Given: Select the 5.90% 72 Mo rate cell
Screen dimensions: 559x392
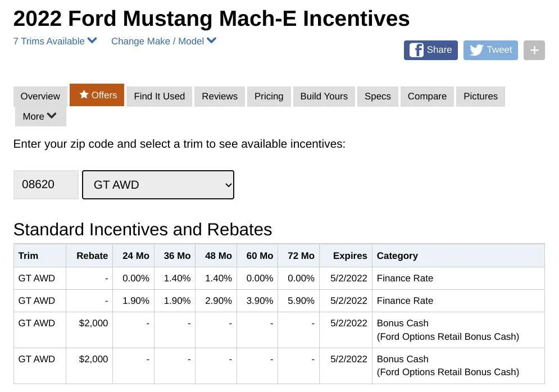Looking at the screenshot, I should [x=299, y=301].
